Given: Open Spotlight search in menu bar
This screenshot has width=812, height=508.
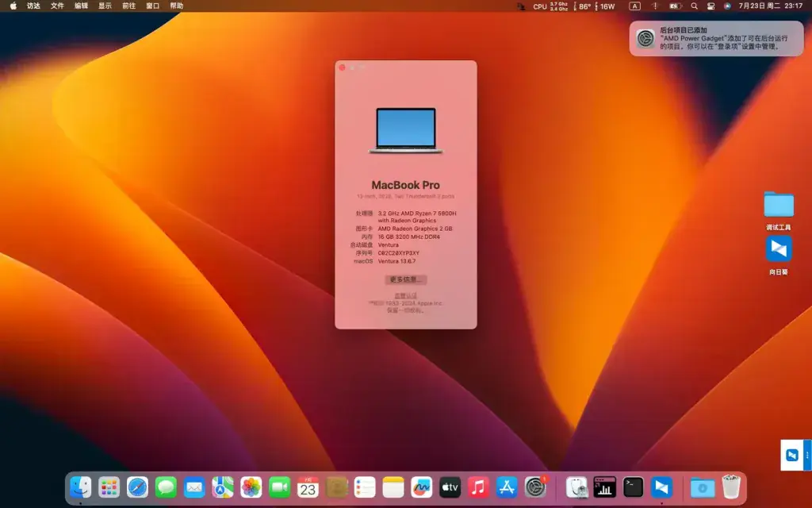Looking at the screenshot, I should 695,6.
